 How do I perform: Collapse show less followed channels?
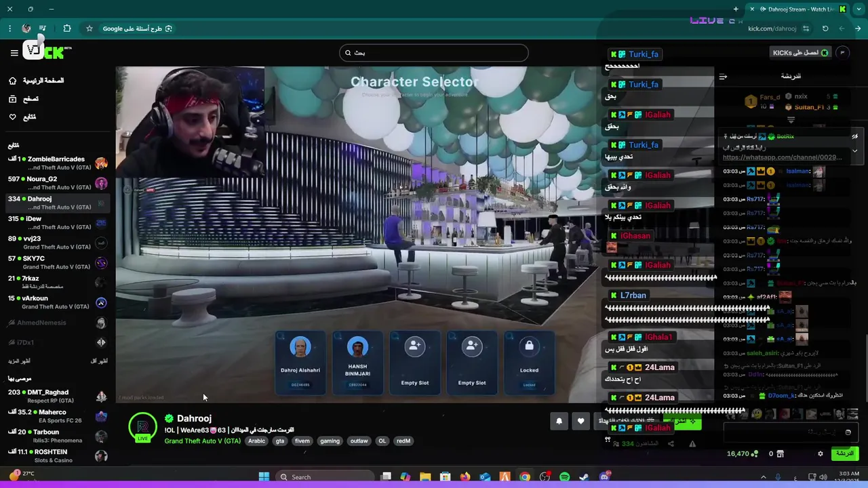[x=98, y=361]
